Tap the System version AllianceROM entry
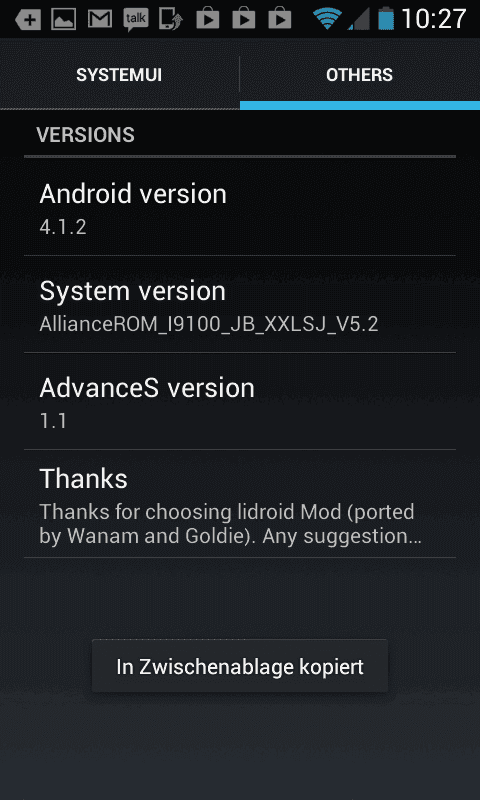Viewport: 480px width, 800px height. pos(240,304)
